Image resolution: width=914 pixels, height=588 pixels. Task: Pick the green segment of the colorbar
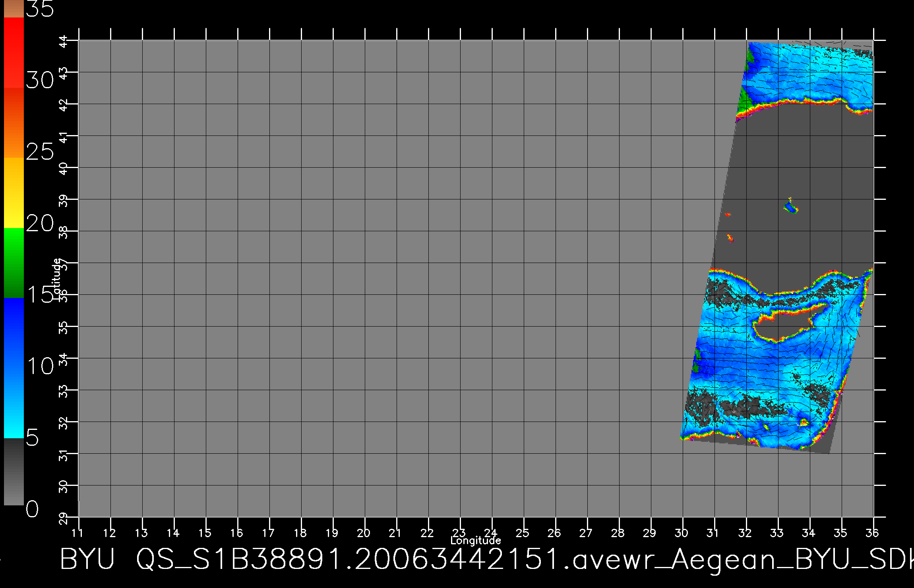coord(14,263)
